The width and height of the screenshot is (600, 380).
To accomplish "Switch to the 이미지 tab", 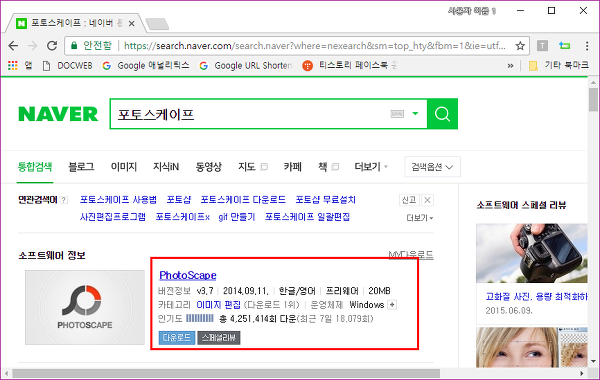I will tap(124, 167).
